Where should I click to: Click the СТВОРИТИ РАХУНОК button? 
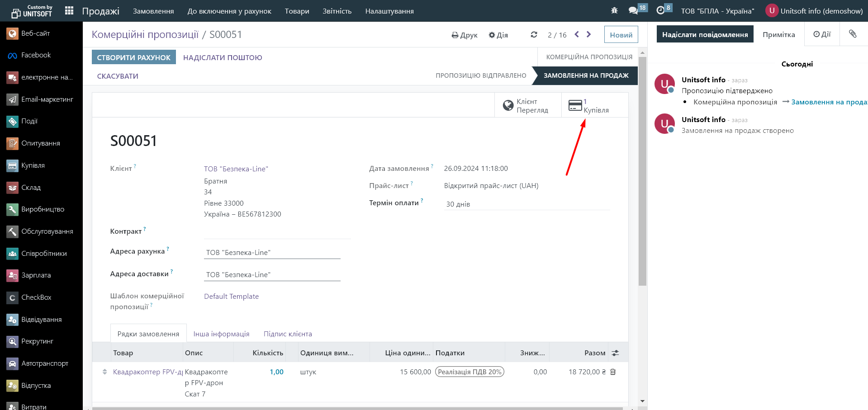(x=133, y=57)
